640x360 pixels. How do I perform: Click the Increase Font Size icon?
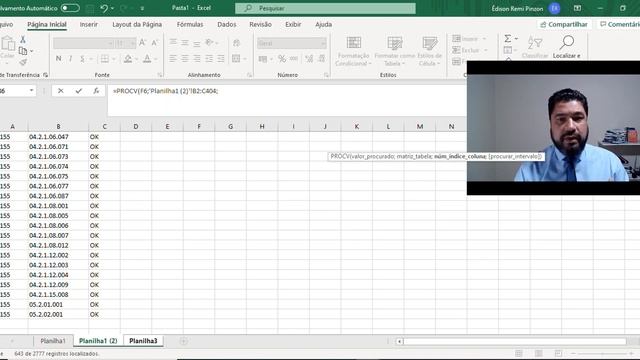(x=142, y=42)
